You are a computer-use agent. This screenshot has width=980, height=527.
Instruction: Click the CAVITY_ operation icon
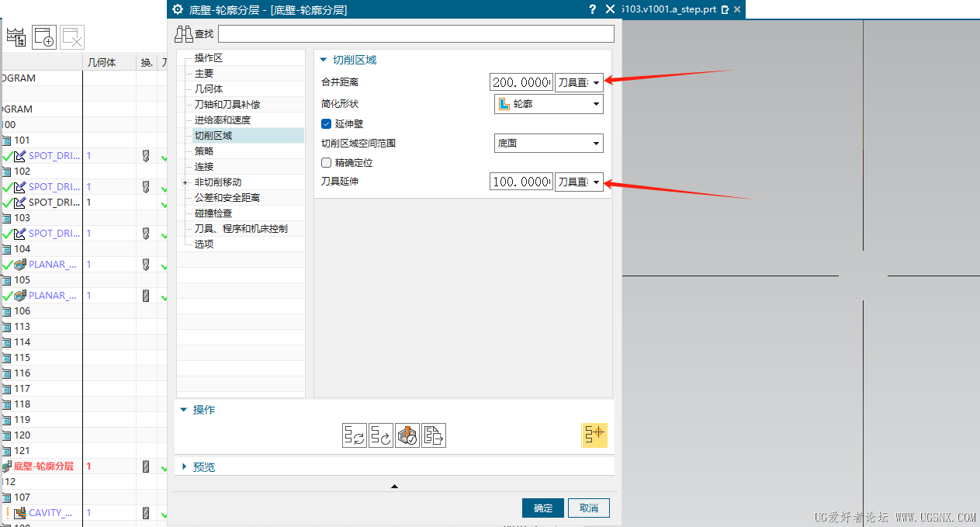click(x=20, y=513)
